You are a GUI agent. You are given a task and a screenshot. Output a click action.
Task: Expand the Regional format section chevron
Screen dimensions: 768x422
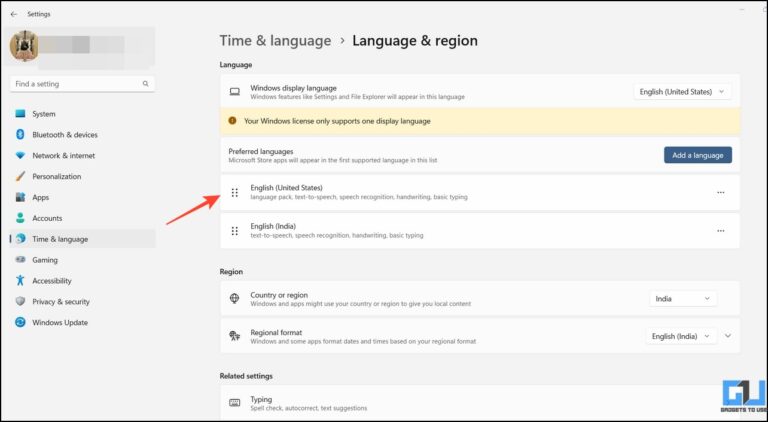(728, 336)
